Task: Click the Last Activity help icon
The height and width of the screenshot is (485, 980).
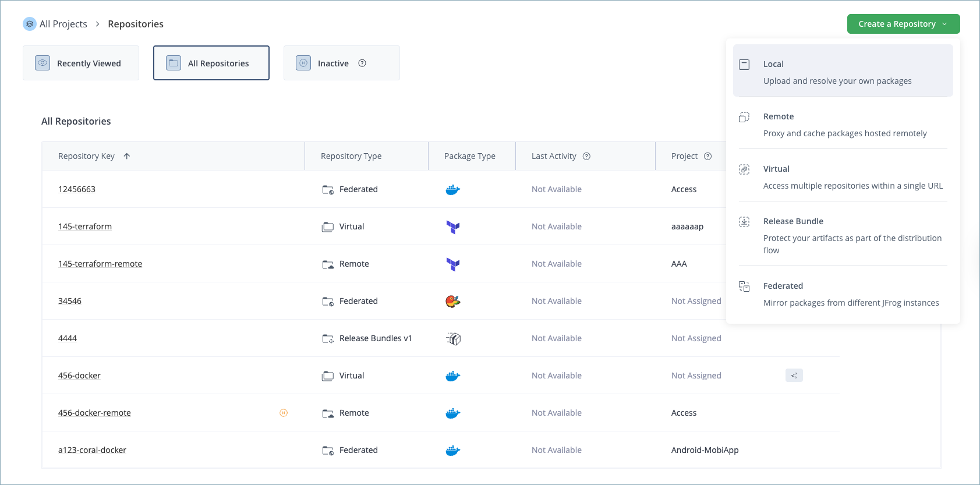Action: tap(587, 156)
